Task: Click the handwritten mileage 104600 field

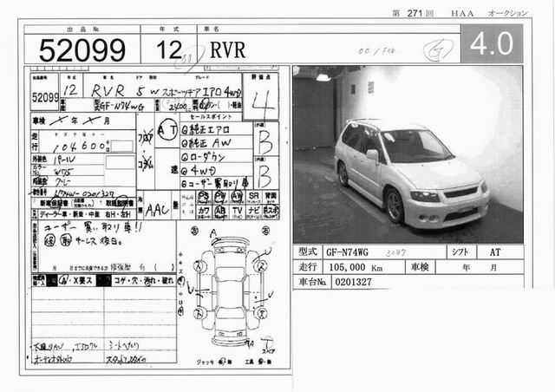Action: [x=78, y=148]
